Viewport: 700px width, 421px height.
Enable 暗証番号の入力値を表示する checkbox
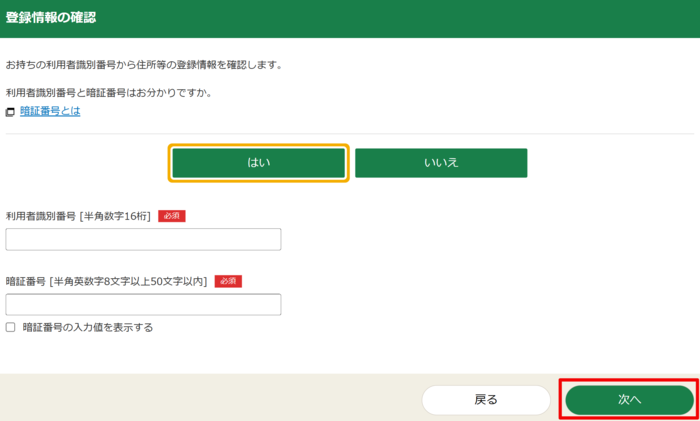click(x=10, y=328)
